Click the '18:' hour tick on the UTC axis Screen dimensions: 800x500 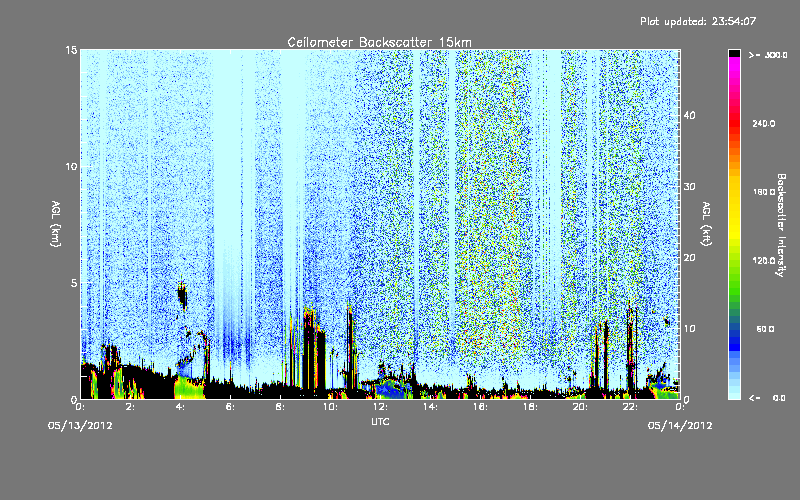[530, 407]
